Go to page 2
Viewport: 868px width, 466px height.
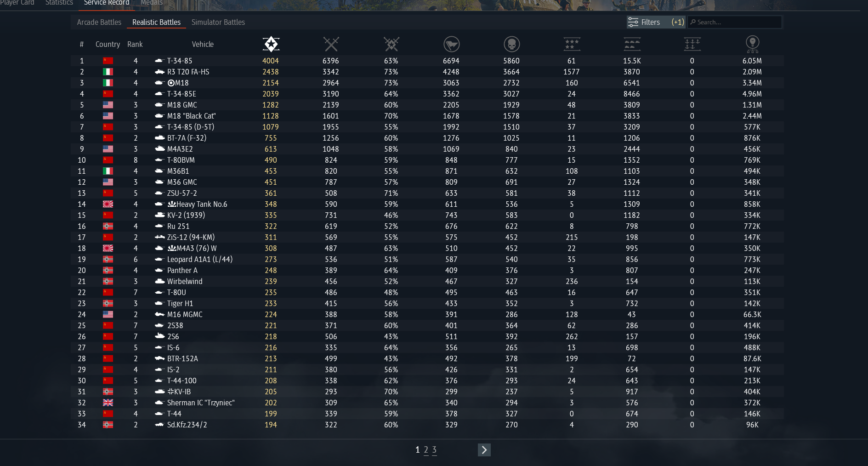pos(426,450)
